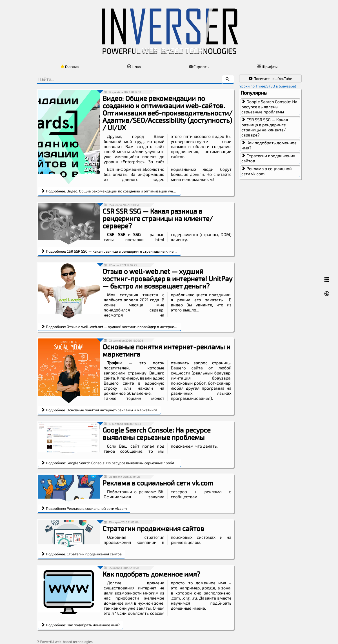Open article title CSR SSR SSG
338x644 pixels.
(158, 219)
